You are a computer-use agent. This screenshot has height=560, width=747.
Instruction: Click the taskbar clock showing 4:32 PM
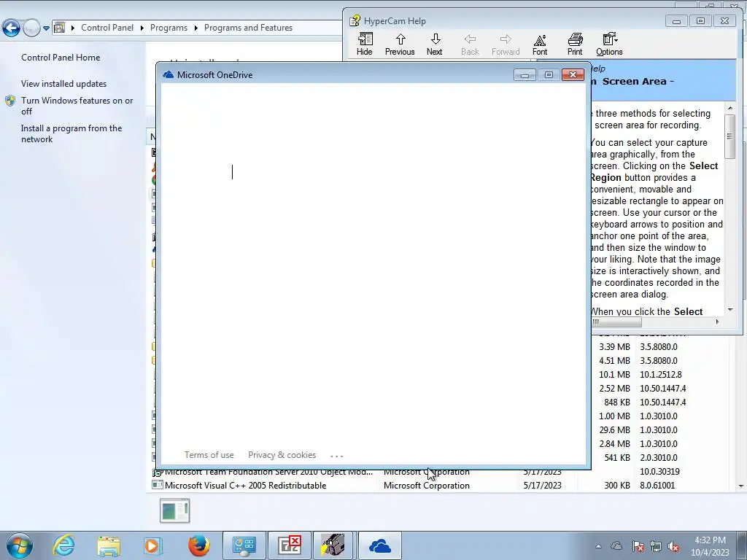(x=710, y=545)
